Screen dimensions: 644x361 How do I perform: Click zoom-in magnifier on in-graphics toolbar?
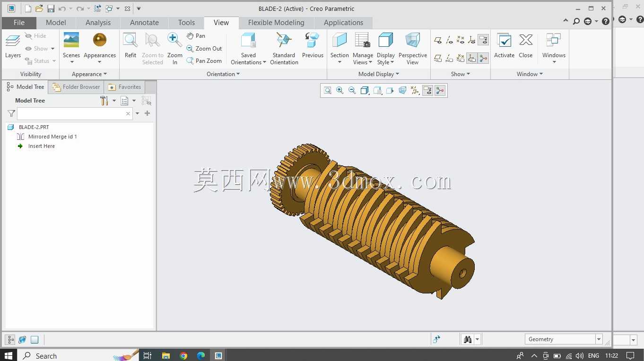point(340,91)
